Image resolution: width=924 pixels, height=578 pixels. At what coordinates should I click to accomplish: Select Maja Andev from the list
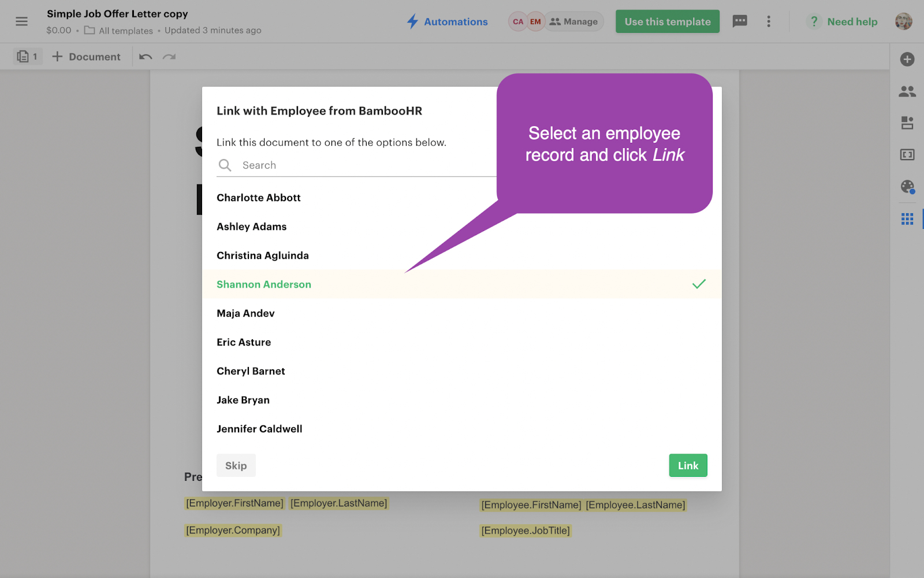pyautogui.click(x=462, y=313)
